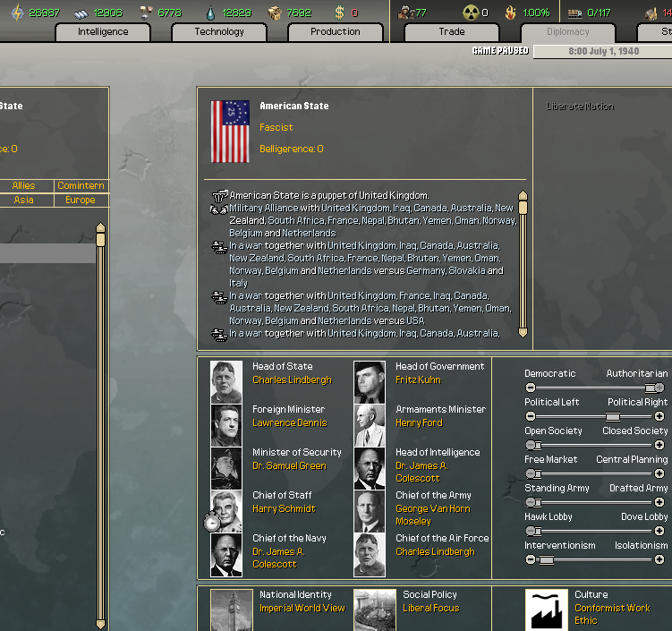
Task: Click minus on Democratic–Authoritarian slider
Action: click(x=531, y=388)
